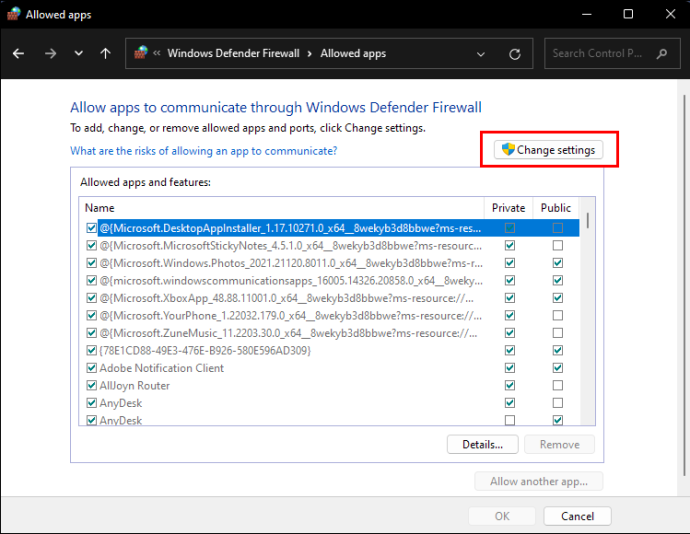690x534 pixels.
Task: Select the Microsoft.YourPhone entry text
Action: (290, 316)
